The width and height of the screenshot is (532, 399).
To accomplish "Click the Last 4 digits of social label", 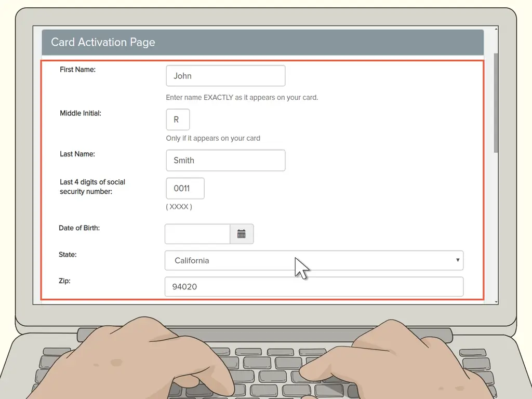I will [92, 187].
